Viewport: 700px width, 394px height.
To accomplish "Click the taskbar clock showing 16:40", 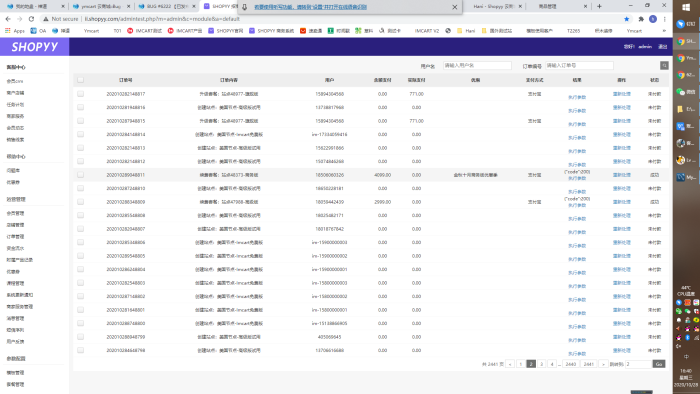I will click(x=686, y=371).
